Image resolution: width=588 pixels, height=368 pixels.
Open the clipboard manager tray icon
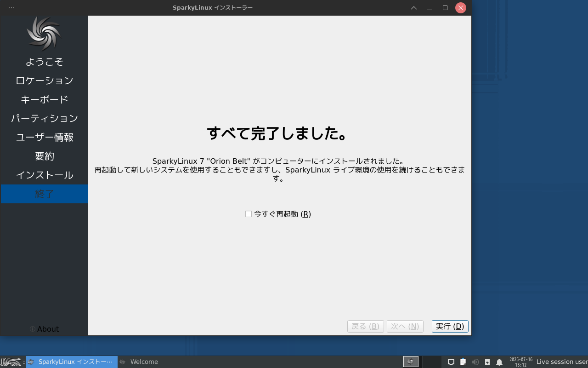click(463, 362)
